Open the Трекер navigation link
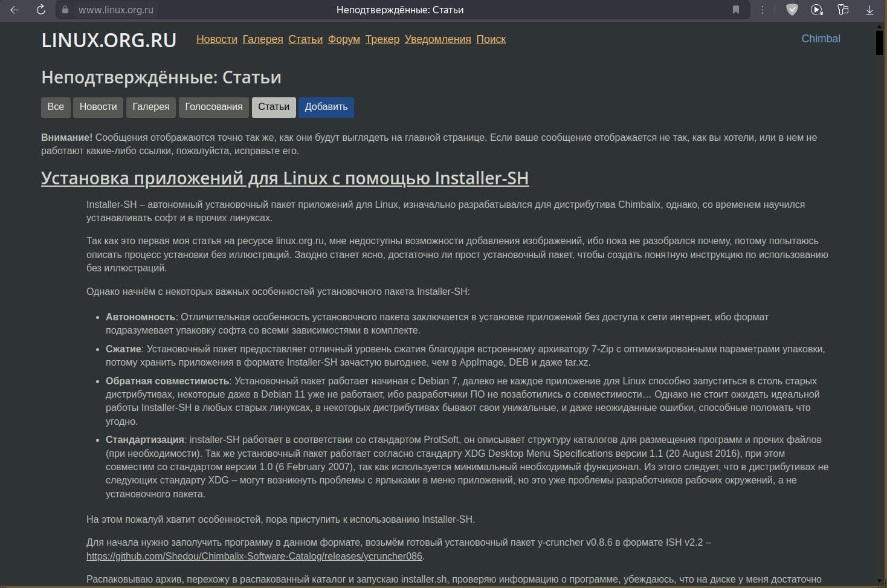The width and height of the screenshot is (887, 588). (x=382, y=39)
